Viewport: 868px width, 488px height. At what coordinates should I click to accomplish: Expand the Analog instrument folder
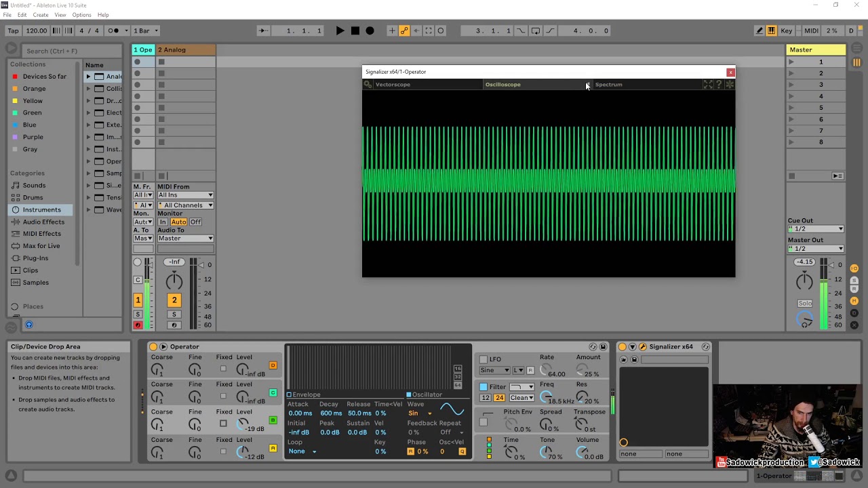click(88, 77)
